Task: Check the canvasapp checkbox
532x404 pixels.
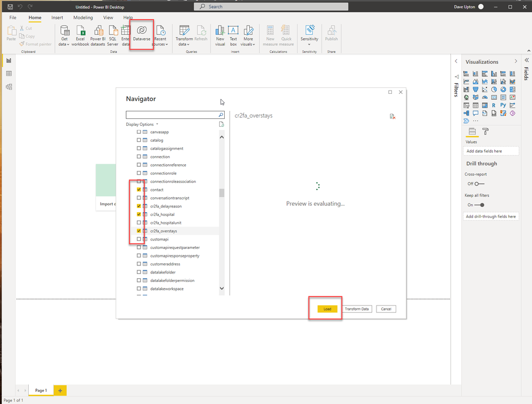Action: 139,132
